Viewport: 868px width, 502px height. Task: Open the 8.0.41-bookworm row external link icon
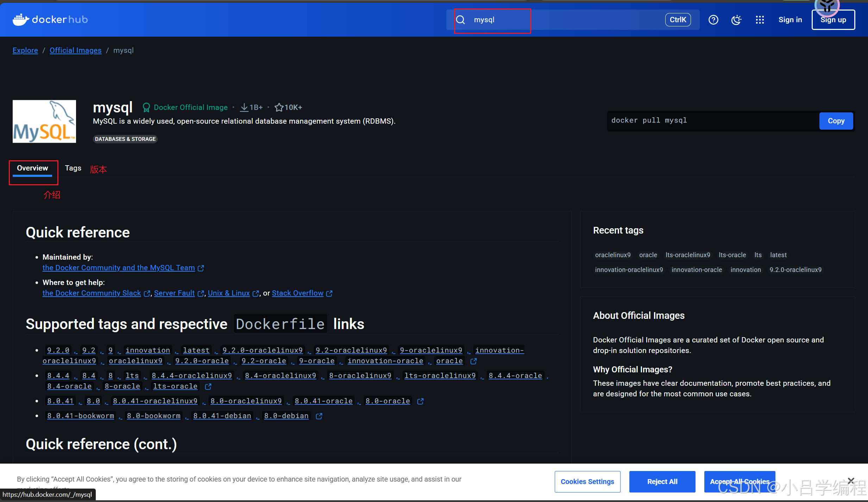(x=319, y=416)
